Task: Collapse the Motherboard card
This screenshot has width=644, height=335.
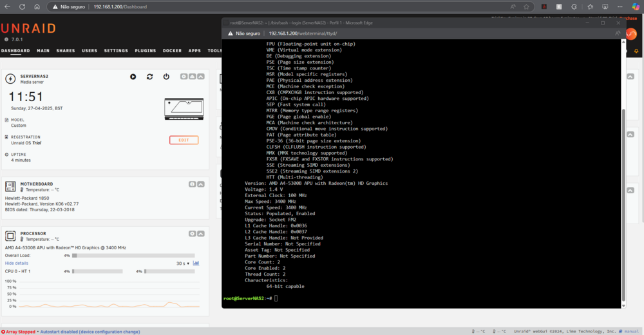Action: coord(201,184)
